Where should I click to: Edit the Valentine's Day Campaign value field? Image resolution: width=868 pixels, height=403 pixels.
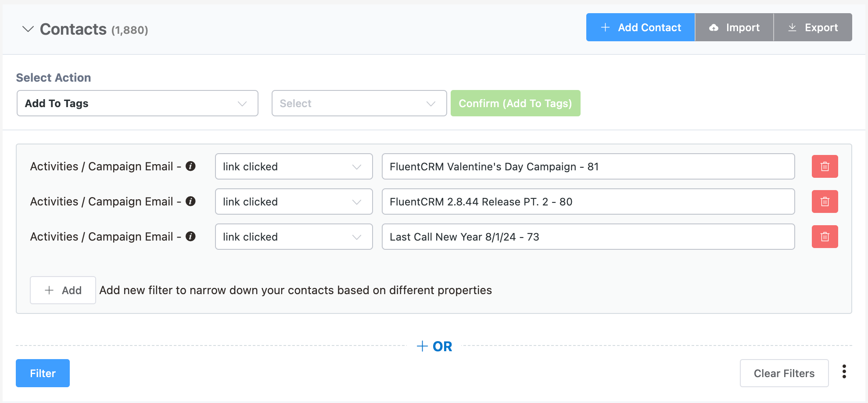(x=588, y=166)
